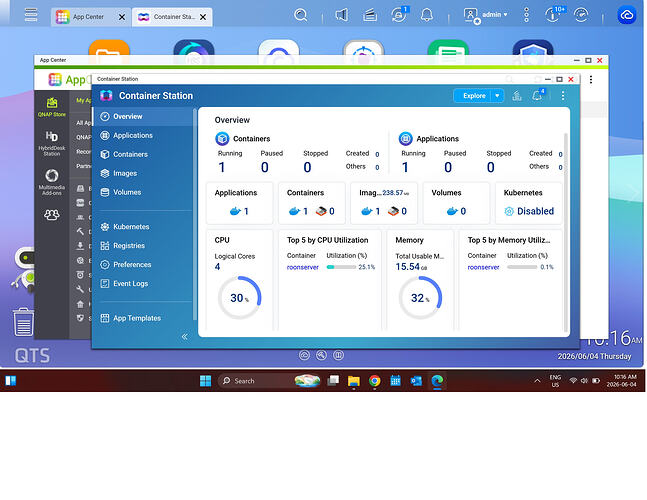
Task: Click the Explore button
Action: pos(474,96)
